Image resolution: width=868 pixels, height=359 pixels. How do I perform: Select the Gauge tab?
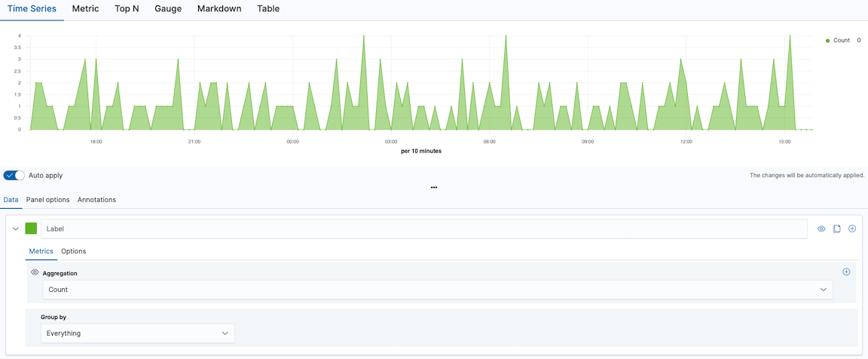click(168, 9)
